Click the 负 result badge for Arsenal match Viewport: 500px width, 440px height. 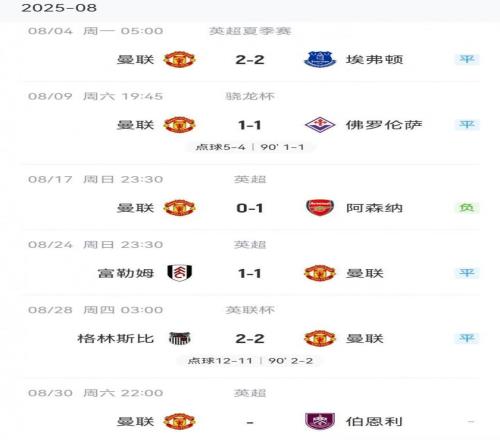pos(467,208)
